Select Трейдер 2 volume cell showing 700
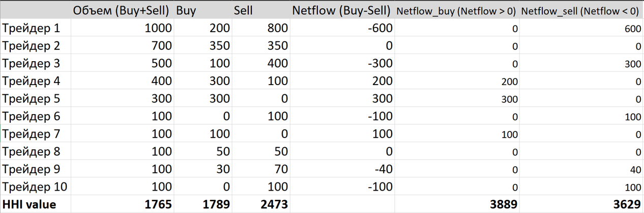 (x=122, y=46)
